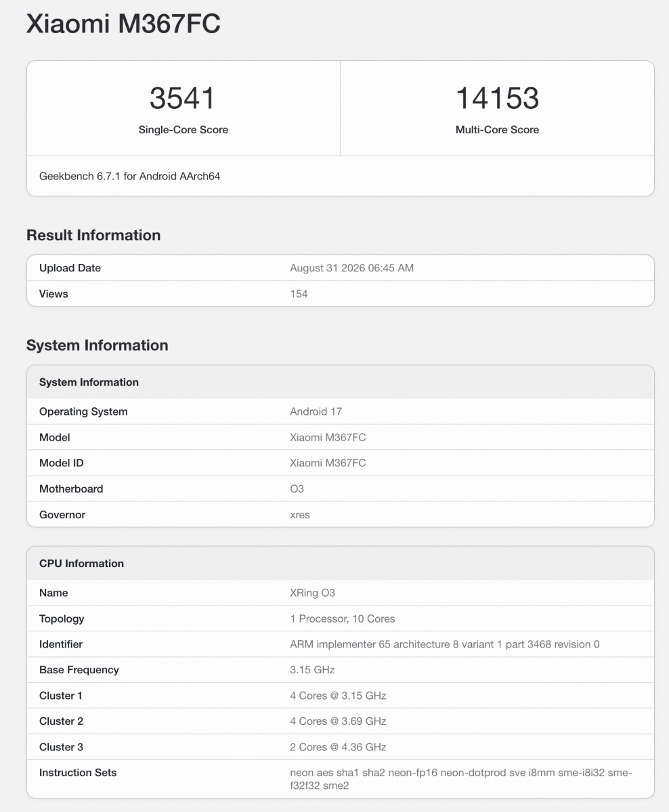Select the upload date August 31 2026 06:45 AM
This screenshot has height=812, width=669.
[351, 268]
